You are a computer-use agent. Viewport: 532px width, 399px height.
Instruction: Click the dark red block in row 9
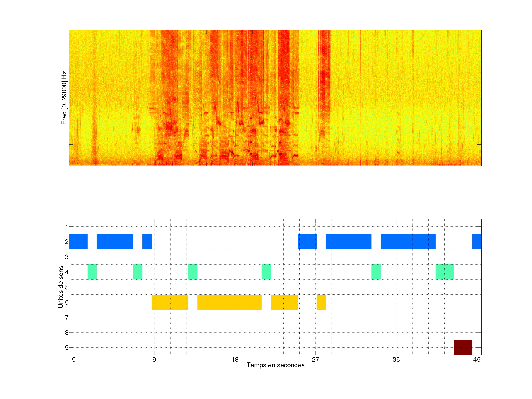(463, 347)
